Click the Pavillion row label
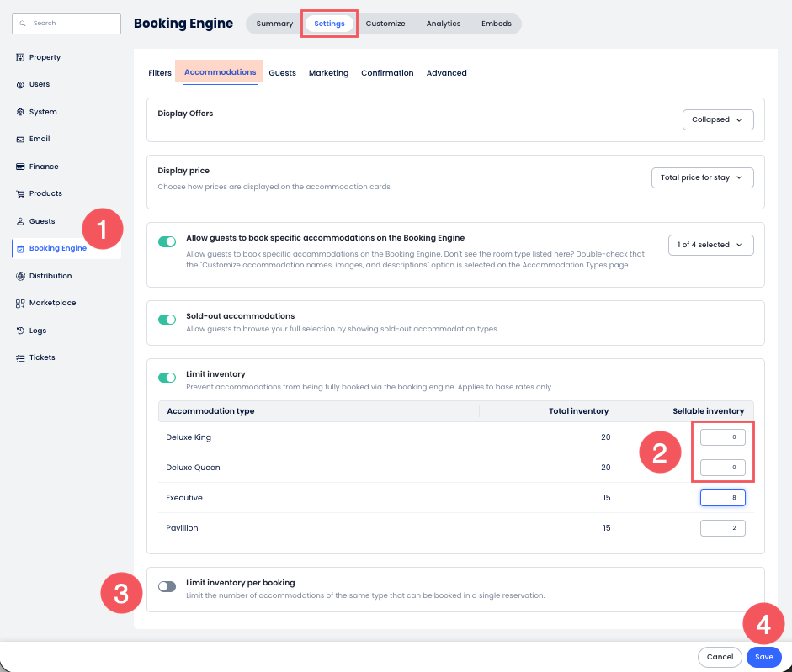This screenshot has width=792, height=672. coord(182,528)
